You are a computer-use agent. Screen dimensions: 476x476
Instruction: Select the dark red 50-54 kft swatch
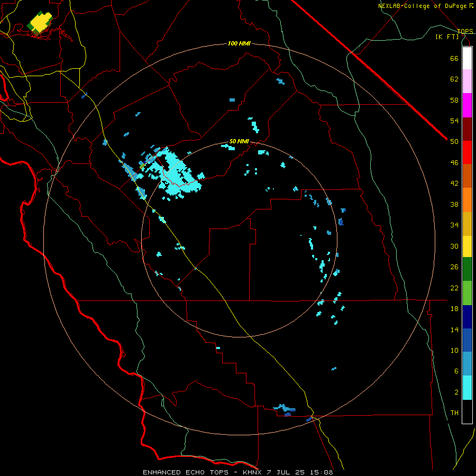click(467, 129)
